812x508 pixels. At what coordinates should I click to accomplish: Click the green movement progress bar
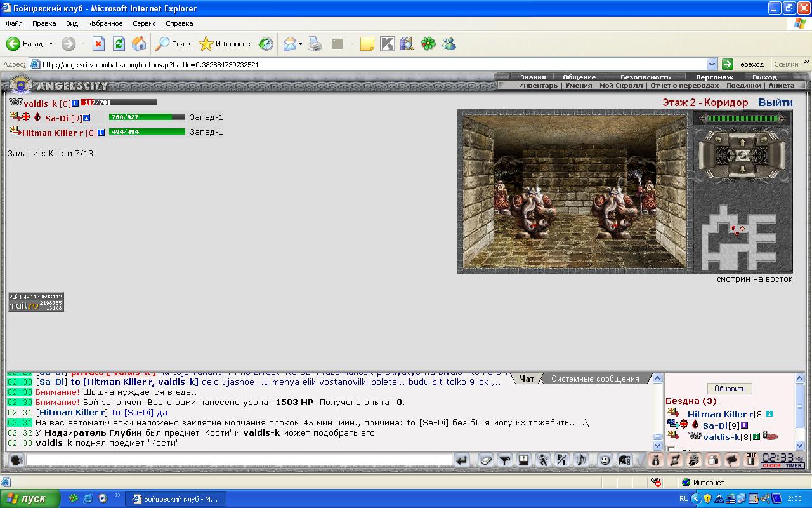pyautogui.click(x=743, y=119)
